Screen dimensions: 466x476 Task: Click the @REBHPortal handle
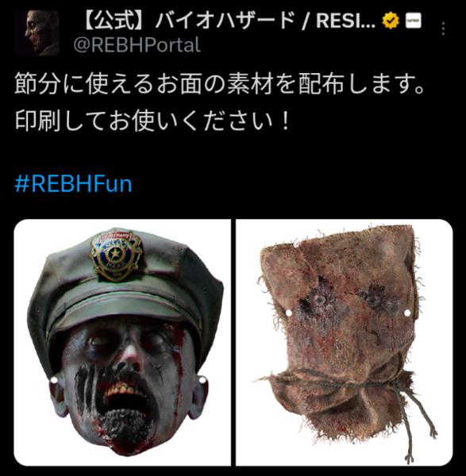pos(137,45)
